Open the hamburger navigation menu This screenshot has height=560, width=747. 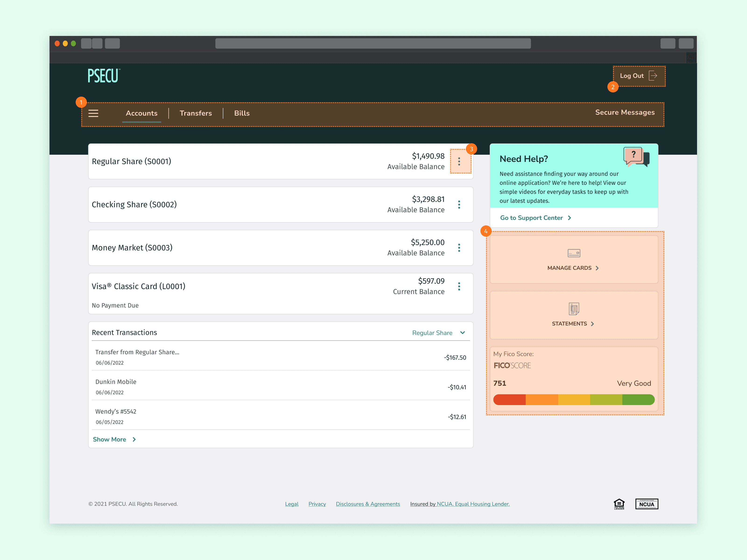coord(93,113)
